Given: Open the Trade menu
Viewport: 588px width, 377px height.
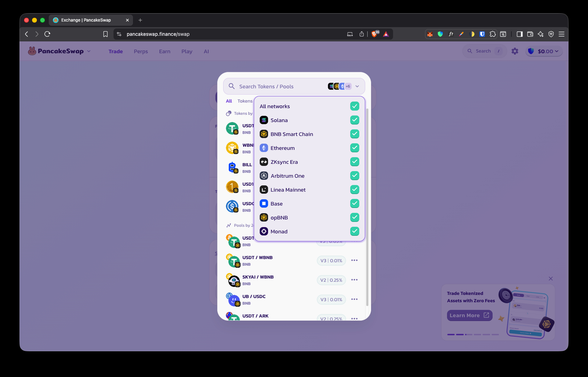Looking at the screenshot, I should (116, 51).
